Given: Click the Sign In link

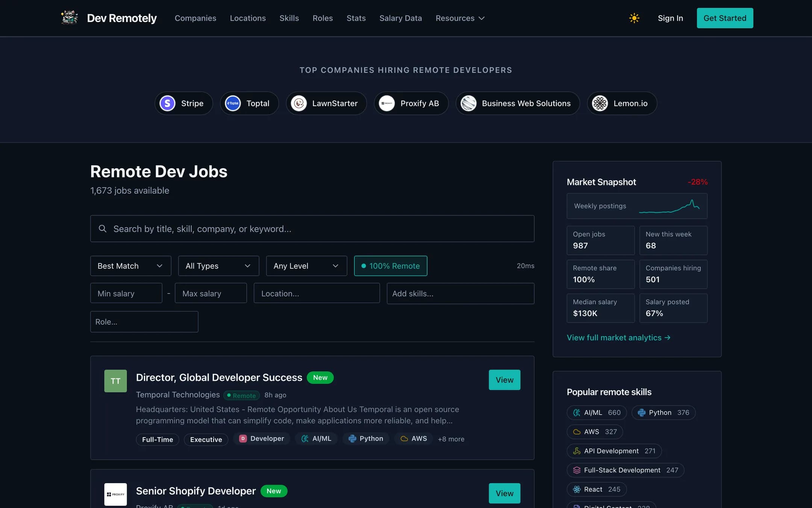Looking at the screenshot, I should 670,18.
